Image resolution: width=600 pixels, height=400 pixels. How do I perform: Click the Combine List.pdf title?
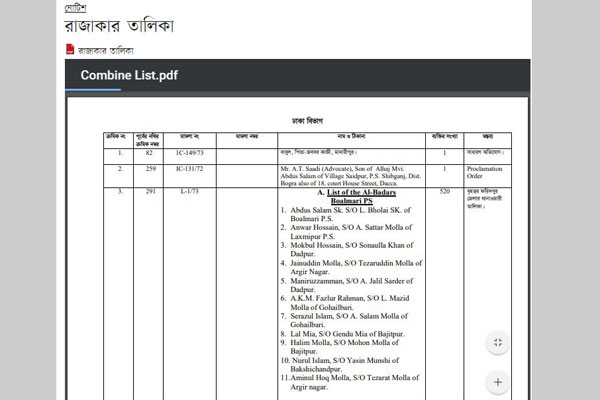[129, 75]
